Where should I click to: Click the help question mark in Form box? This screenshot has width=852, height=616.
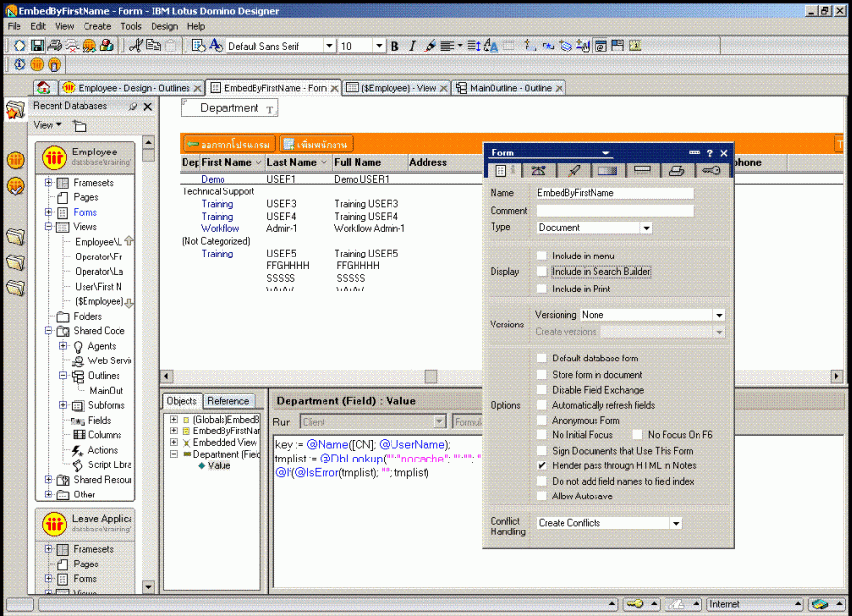pos(709,154)
